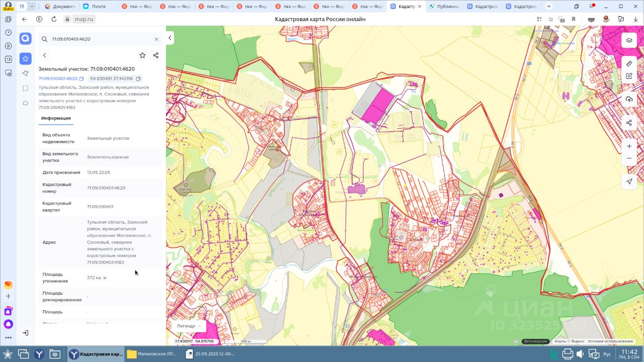Open Малаховское folder in the taskbar
644x362 pixels.
coord(152,354)
